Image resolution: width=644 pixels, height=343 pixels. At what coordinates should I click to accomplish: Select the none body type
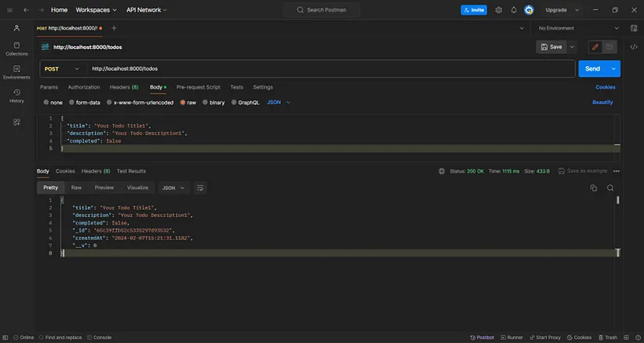click(53, 103)
